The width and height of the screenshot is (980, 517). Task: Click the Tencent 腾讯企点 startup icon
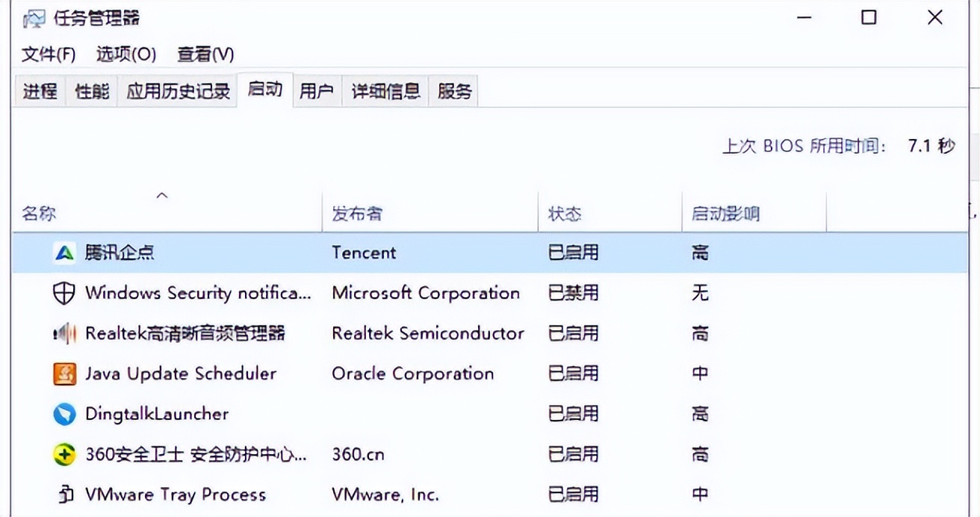click(x=64, y=253)
